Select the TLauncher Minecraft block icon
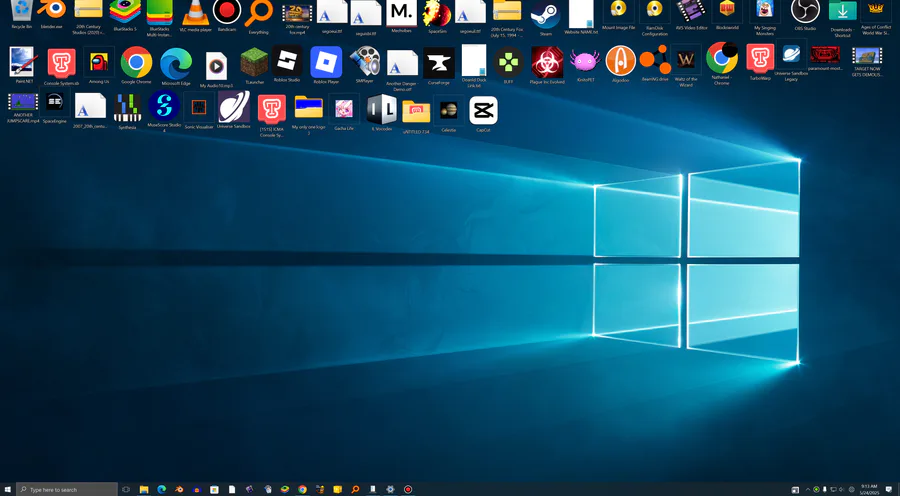This screenshot has width=900, height=496. click(x=254, y=64)
